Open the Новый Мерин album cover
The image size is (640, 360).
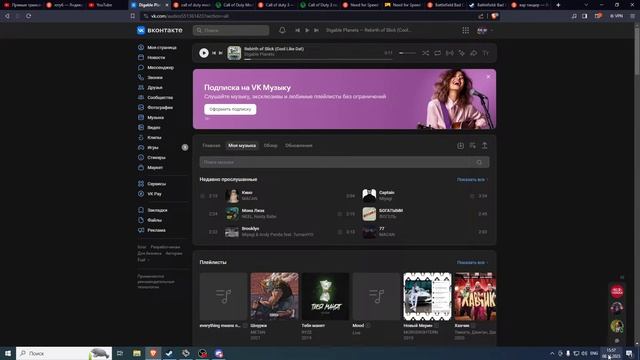tap(427, 296)
